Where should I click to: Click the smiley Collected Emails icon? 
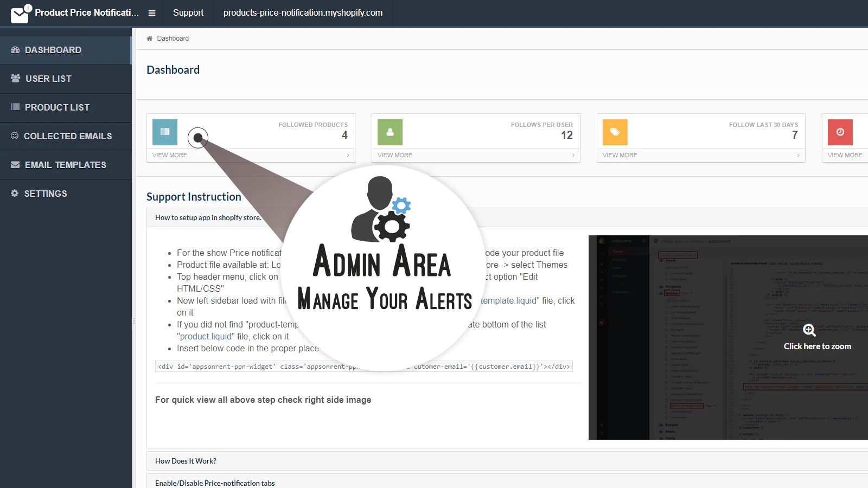tap(15, 136)
